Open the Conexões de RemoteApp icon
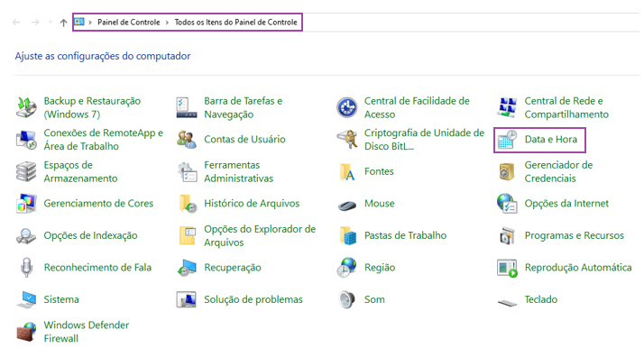This screenshot has width=644, height=348. (x=27, y=140)
